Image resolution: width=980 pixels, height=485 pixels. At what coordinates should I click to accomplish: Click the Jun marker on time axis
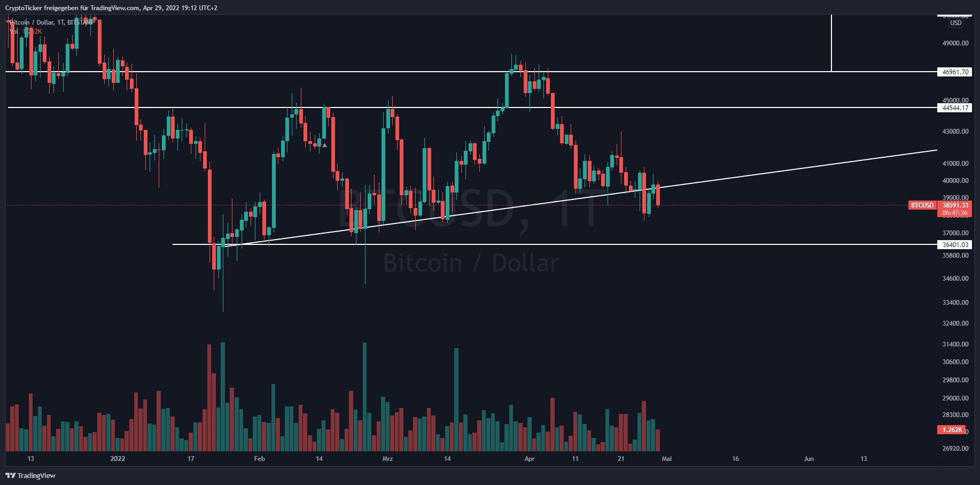click(809, 459)
